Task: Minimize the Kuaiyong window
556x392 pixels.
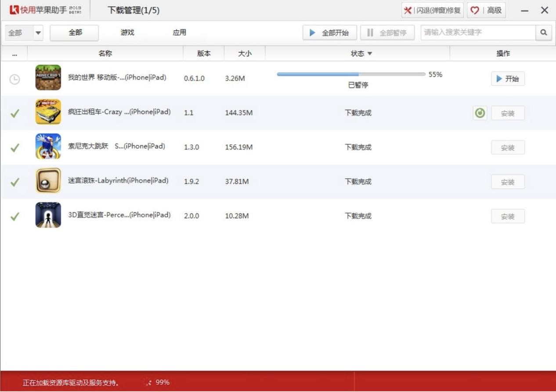Action: (525, 11)
